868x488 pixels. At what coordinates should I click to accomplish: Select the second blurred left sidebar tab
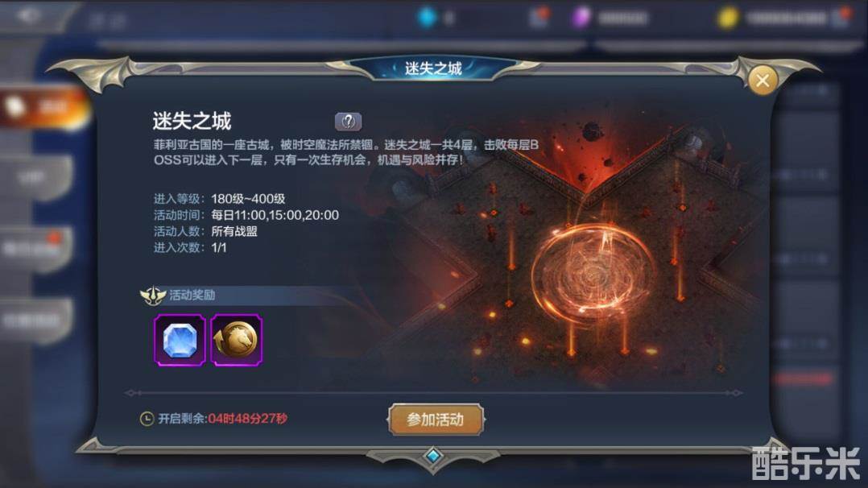pos(36,177)
